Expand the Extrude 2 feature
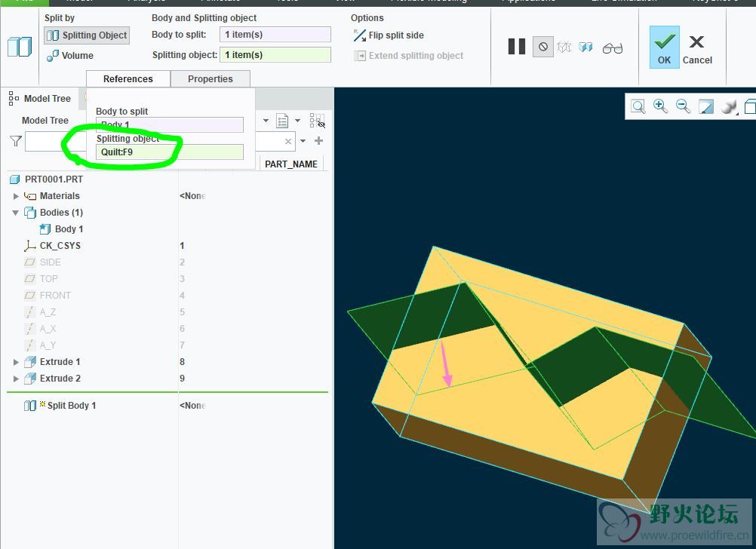The image size is (756, 549). [x=16, y=379]
